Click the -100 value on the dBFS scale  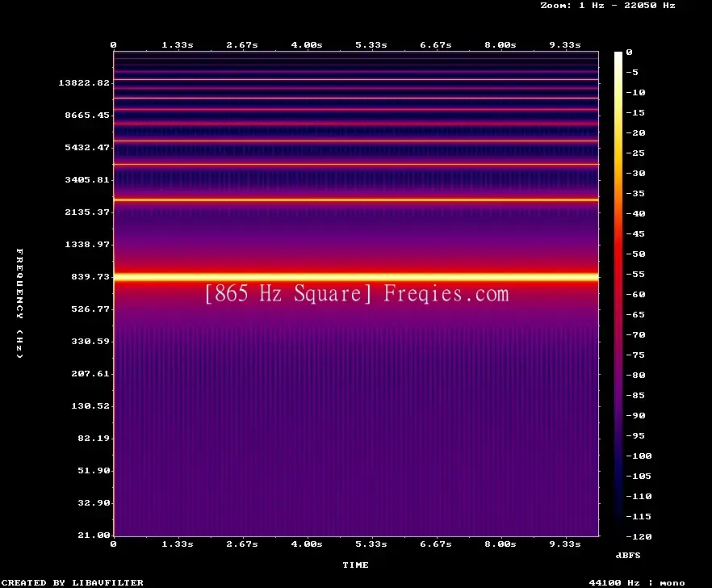[x=639, y=456]
